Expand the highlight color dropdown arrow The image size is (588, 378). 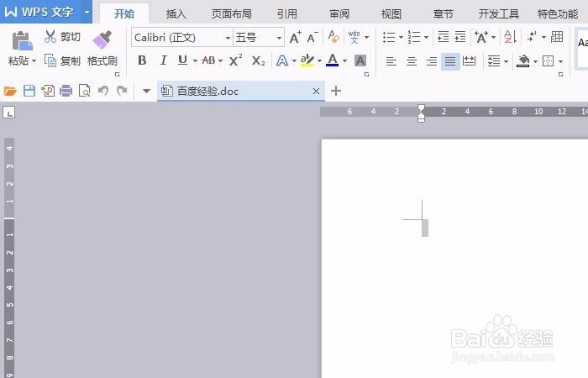319,60
